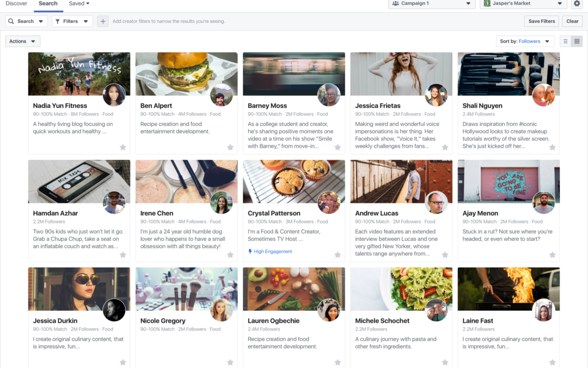Click the Save Filters button
The width and height of the screenshot is (588, 368).
[x=541, y=21]
